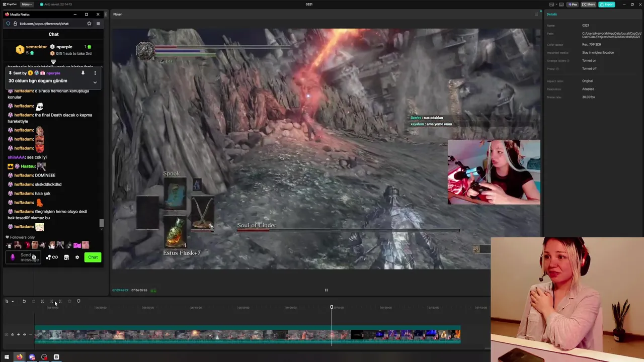Image resolution: width=644 pixels, height=362 pixels.
Task: Toggle the track visibility eye icon
Action: (x=19, y=334)
